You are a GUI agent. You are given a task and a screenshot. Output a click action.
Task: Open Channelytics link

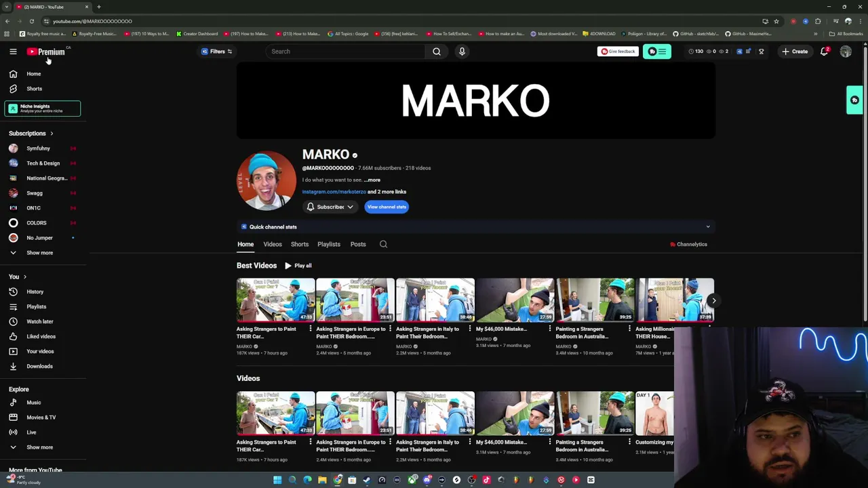point(688,244)
